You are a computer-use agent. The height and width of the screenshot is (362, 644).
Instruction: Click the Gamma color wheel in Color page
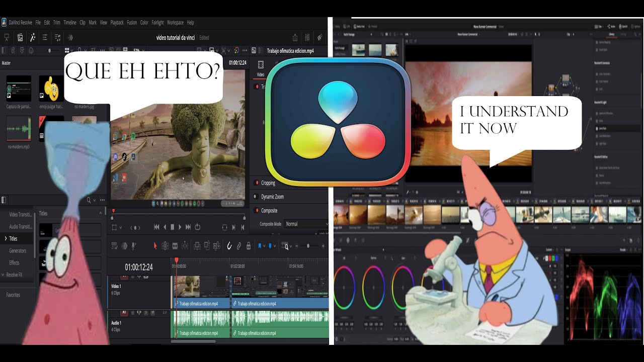(x=373, y=287)
